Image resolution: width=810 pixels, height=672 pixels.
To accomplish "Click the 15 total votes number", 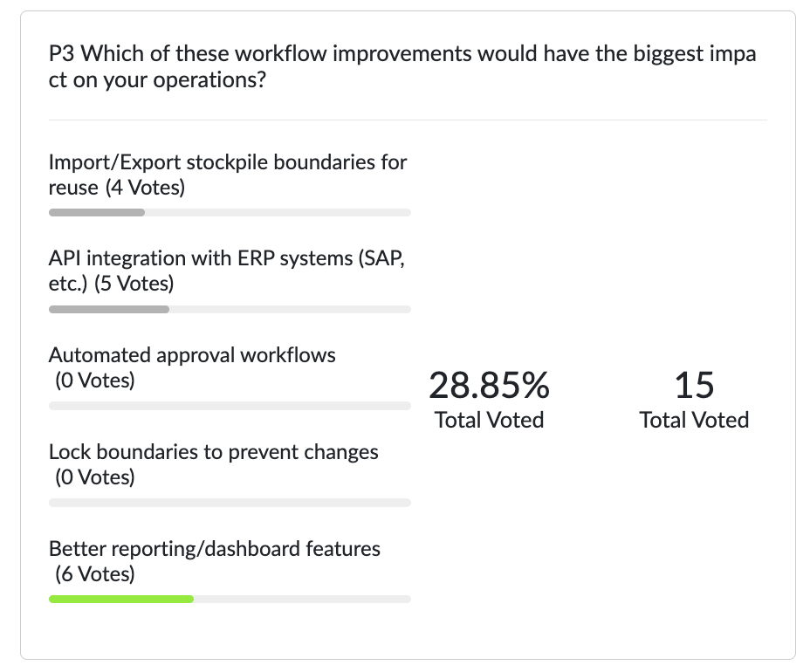I will pyautogui.click(x=694, y=385).
